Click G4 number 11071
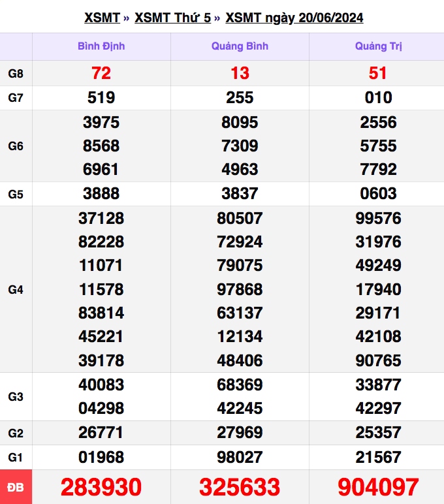Image resolution: width=444 pixels, height=504 pixels. point(101,266)
